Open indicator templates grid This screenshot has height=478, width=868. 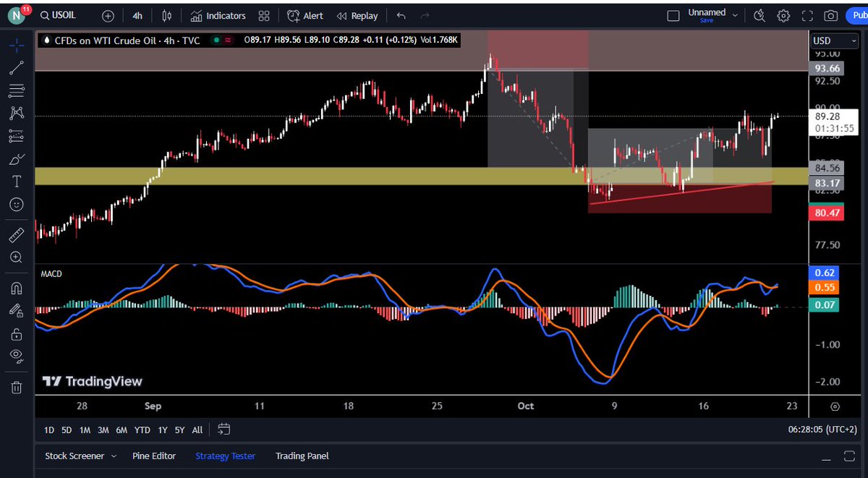[264, 15]
